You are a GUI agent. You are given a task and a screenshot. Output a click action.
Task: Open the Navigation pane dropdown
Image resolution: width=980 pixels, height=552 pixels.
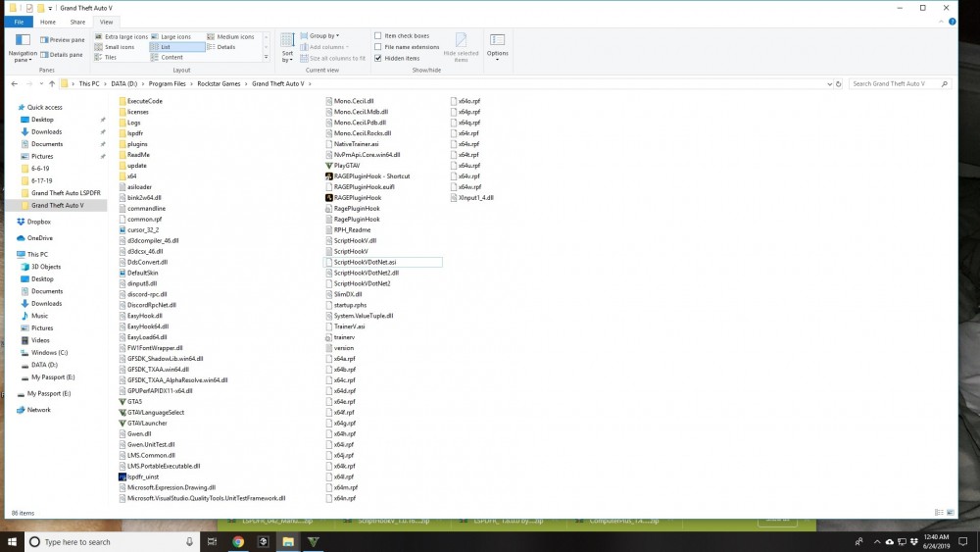(x=23, y=49)
